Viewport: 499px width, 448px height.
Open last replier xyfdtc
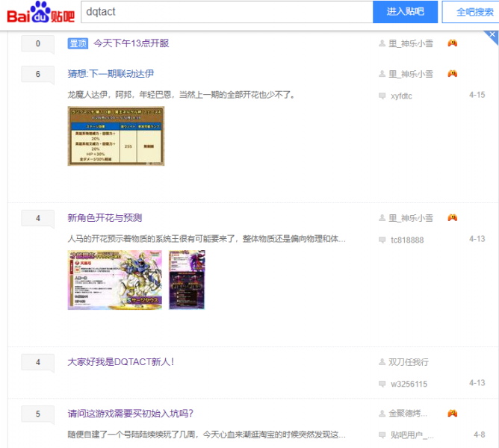tap(401, 96)
